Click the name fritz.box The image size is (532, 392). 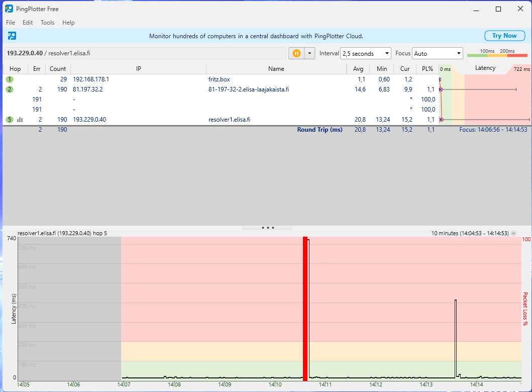(x=219, y=79)
